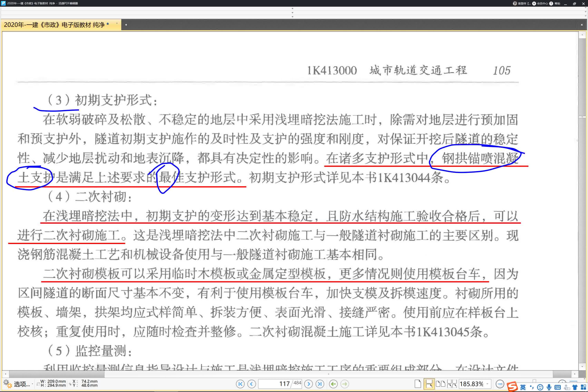
Task: Click the horizontal scrollbar right arrow
Action: pyautogui.click(x=574, y=374)
